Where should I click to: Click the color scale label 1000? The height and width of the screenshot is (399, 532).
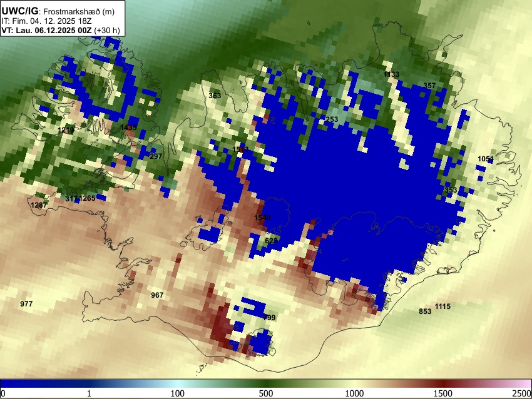click(354, 393)
